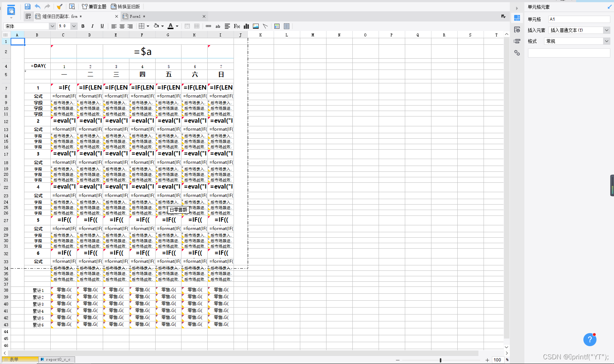The image size is (614, 364).
Task: Save the template with the disk icon
Action: pyautogui.click(x=28, y=7)
